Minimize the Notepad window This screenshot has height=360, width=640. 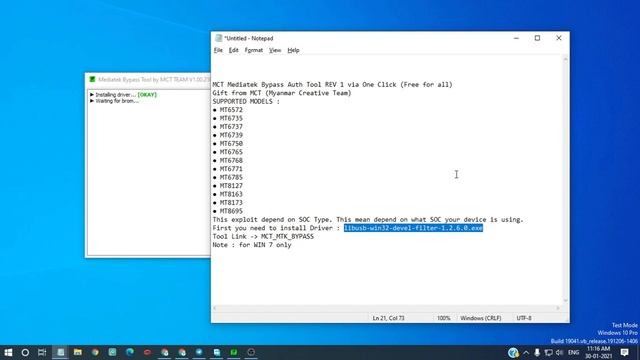click(516, 38)
